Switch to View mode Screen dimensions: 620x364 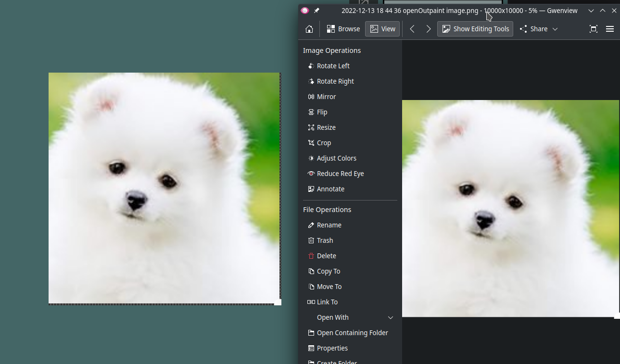pyautogui.click(x=382, y=29)
